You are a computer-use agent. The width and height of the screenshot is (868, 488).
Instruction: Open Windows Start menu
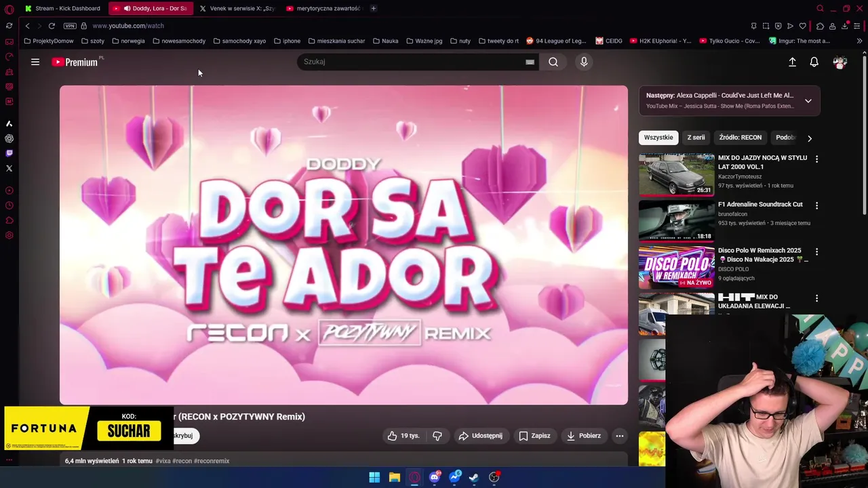pos(374,477)
